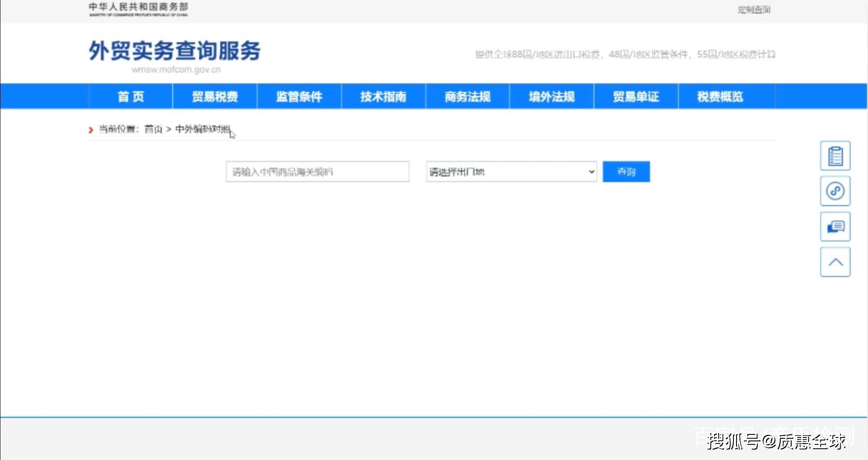Focus the 中国商品海关编码 input field
The height and width of the screenshot is (460, 868).
317,172
